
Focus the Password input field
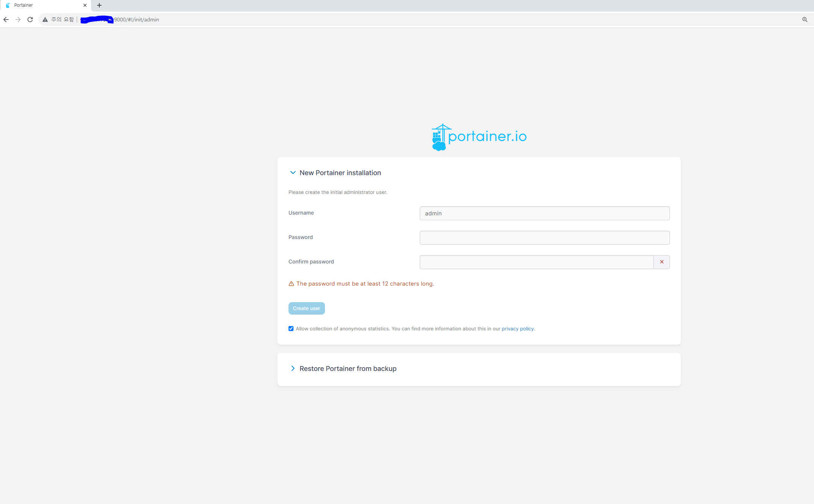(x=545, y=238)
